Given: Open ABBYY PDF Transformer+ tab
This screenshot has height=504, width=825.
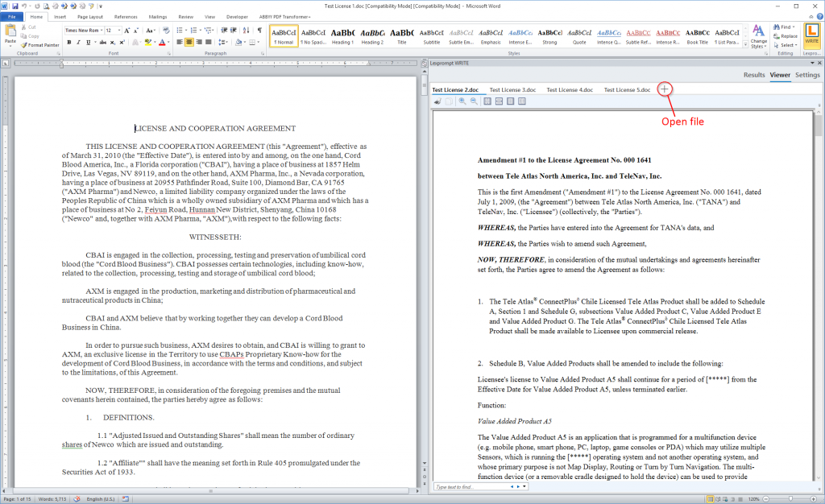Looking at the screenshot, I should (284, 17).
